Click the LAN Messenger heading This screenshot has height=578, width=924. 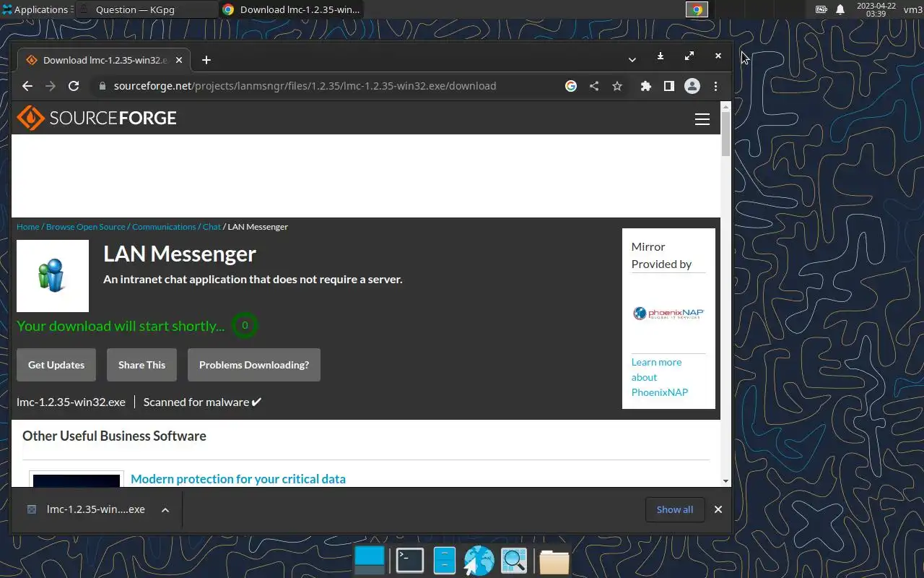point(180,254)
